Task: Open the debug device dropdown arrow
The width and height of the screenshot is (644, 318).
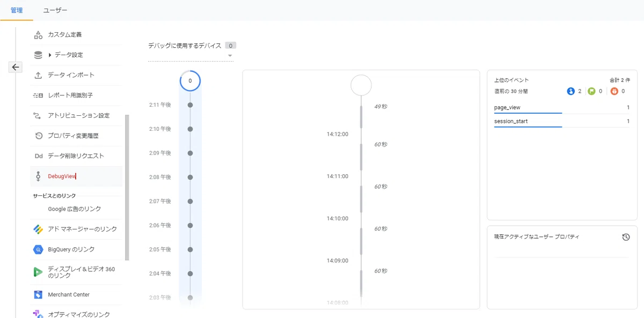Action: click(x=230, y=56)
